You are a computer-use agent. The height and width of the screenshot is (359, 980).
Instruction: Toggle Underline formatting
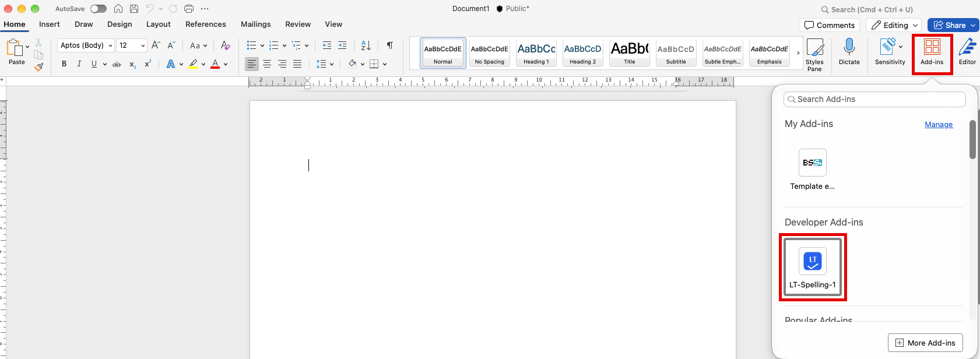(x=94, y=64)
